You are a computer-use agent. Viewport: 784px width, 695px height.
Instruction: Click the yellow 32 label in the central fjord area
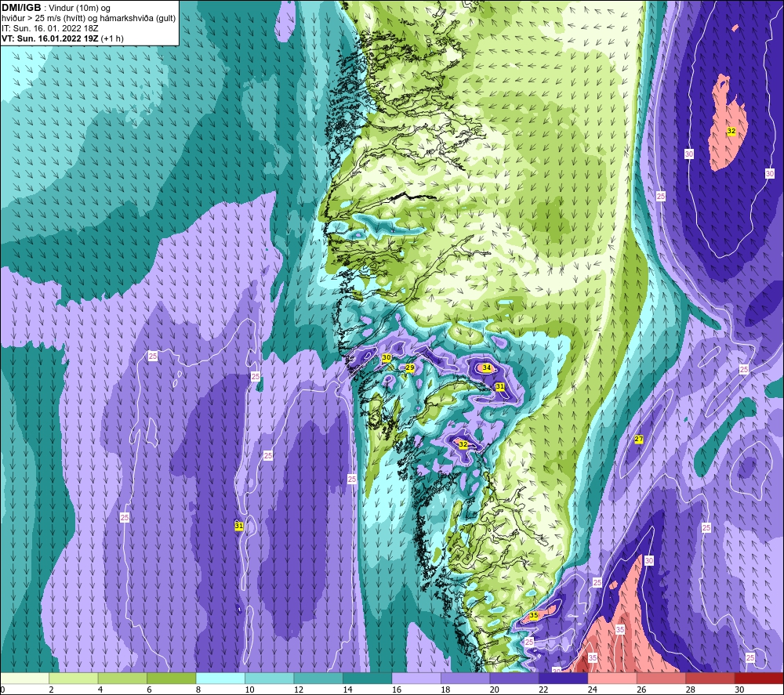(463, 444)
